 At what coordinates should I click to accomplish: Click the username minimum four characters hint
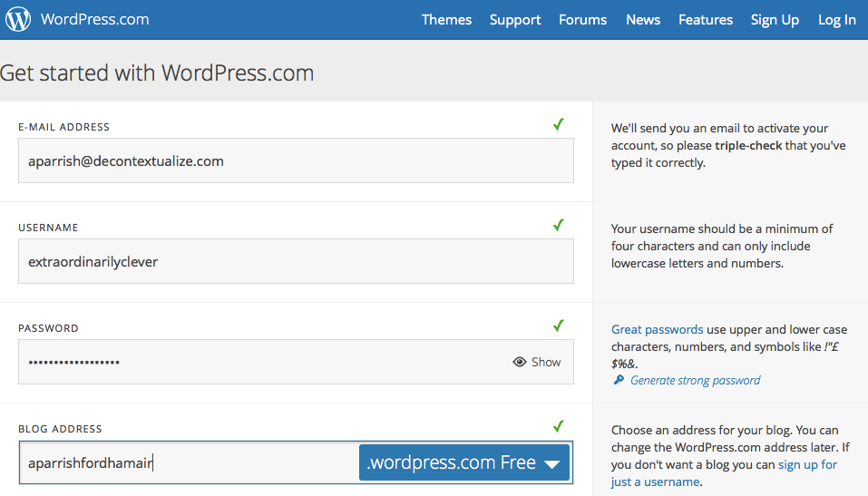point(722,246)
